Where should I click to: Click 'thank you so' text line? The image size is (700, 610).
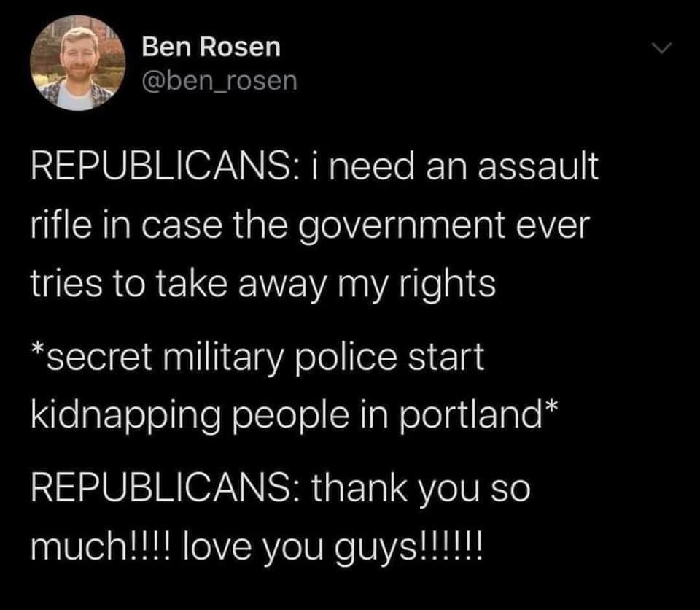(421, 490)
